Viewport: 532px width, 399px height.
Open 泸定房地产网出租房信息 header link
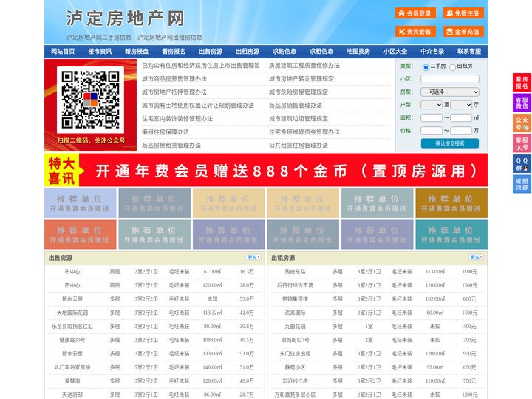(x=170, y=38)
